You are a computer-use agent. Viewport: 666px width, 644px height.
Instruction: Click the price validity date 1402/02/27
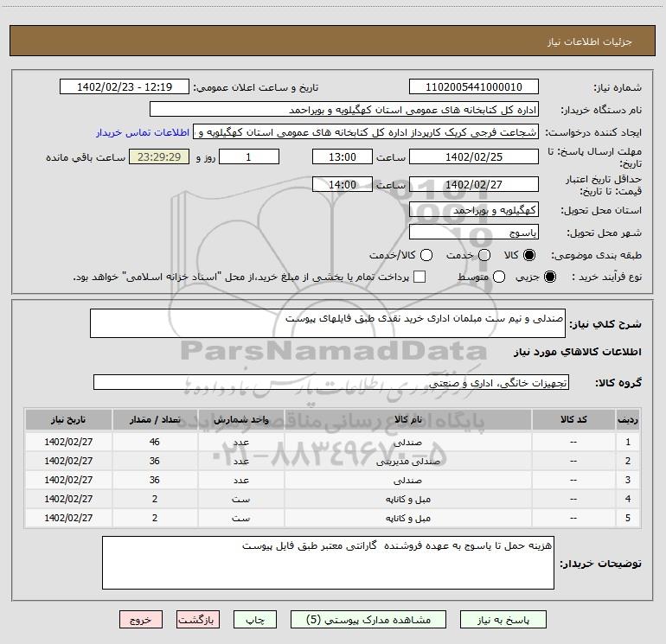pyautogui.click(x=474, y=185)
